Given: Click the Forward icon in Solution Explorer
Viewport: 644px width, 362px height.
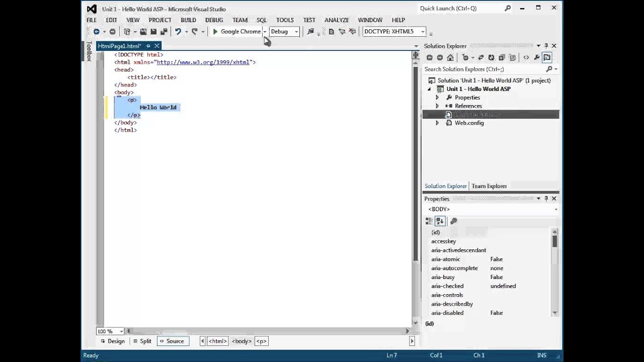Looking at the screenshot, I should (440, 58).
